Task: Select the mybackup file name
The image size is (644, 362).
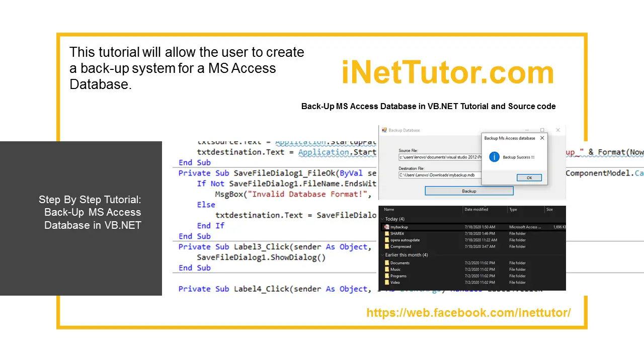Action: coord(399,227)
